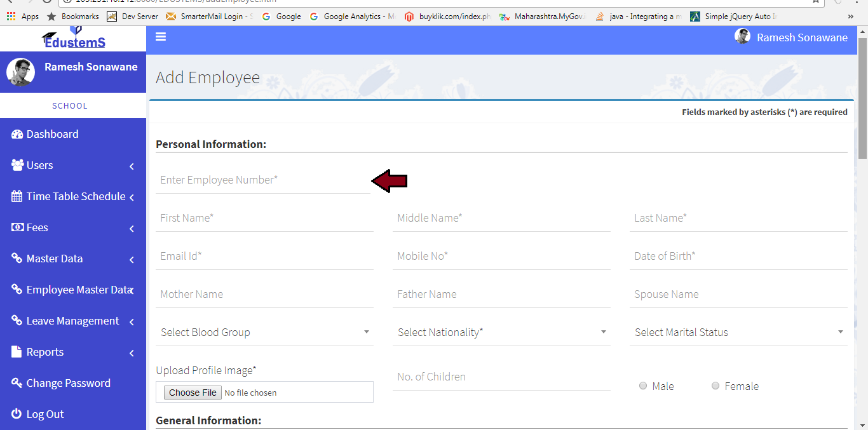Click the Choose File upload button
The height and width of the screenshot is (430, 868).
click(x=193, y=393)
